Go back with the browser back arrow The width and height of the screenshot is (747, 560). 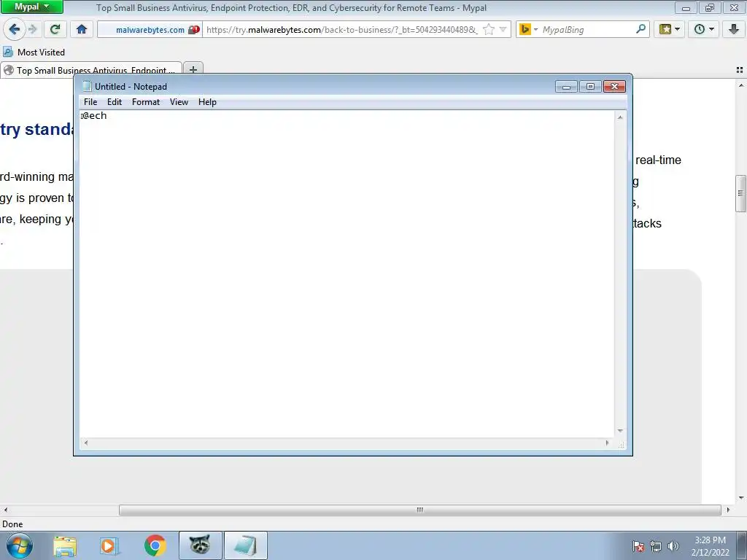point(15,29)
